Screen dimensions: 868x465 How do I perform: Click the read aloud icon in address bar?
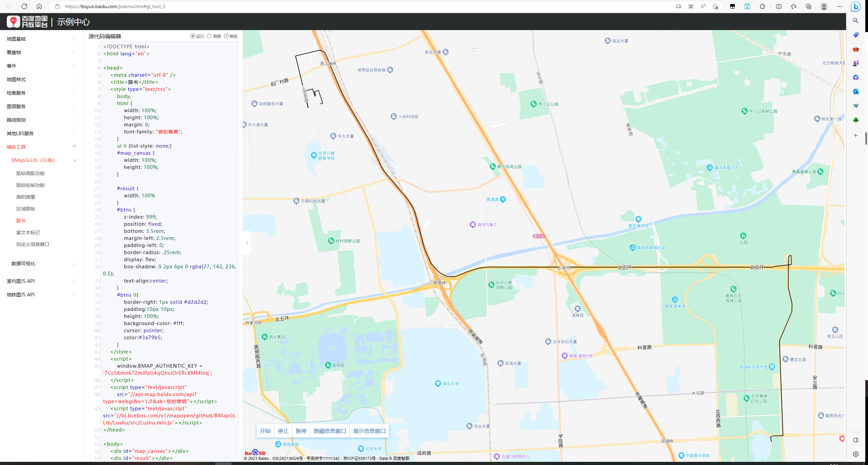(x=703, y=6)
